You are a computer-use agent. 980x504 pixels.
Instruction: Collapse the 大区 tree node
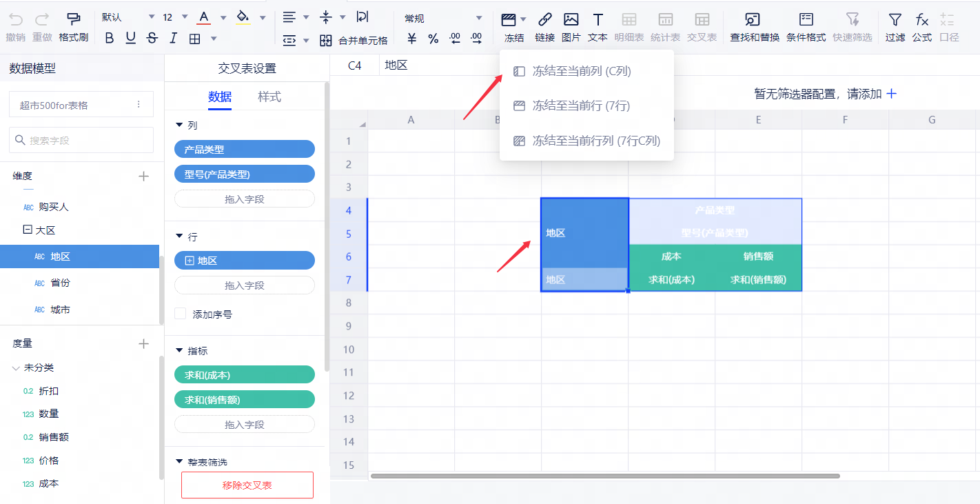pyautogui.click(x=28, y=230)
